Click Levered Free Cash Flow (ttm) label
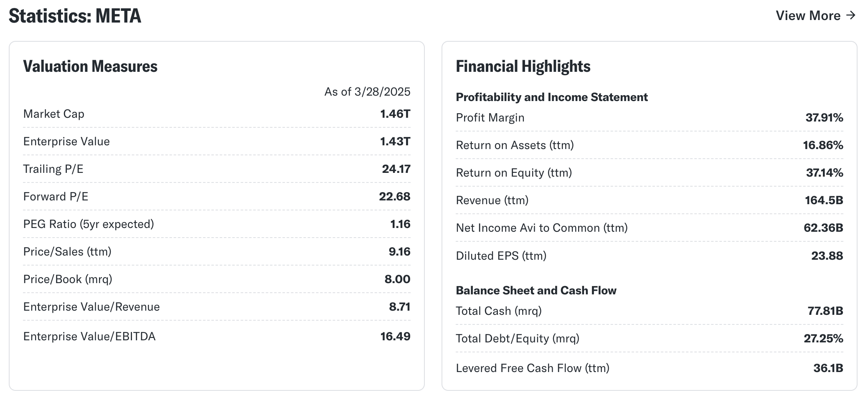The image size is (868, 395). [x=533, y=368]
